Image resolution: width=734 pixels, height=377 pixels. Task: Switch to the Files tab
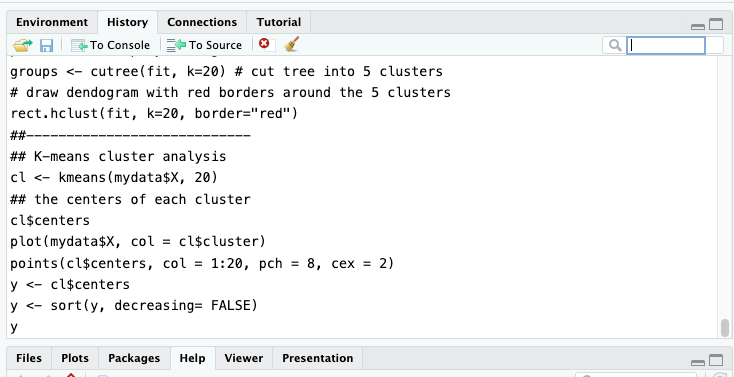[x=29, y=358]
